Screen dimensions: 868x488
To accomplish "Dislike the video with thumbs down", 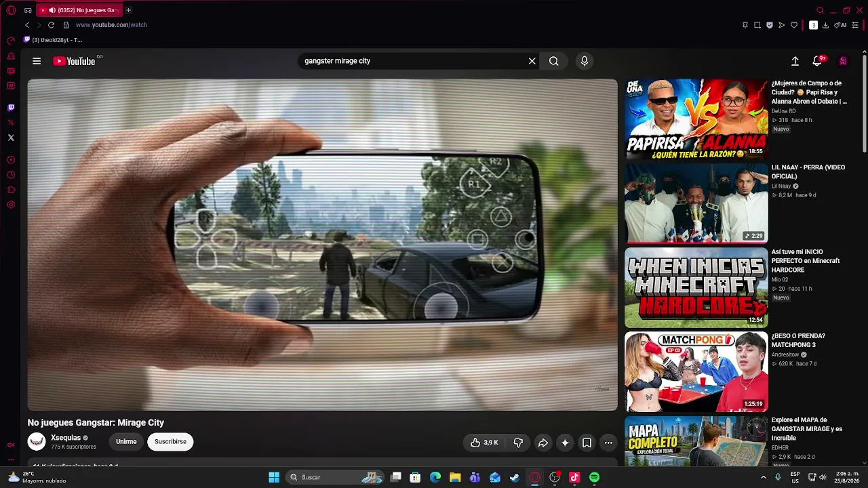I will tap(518, 443).
